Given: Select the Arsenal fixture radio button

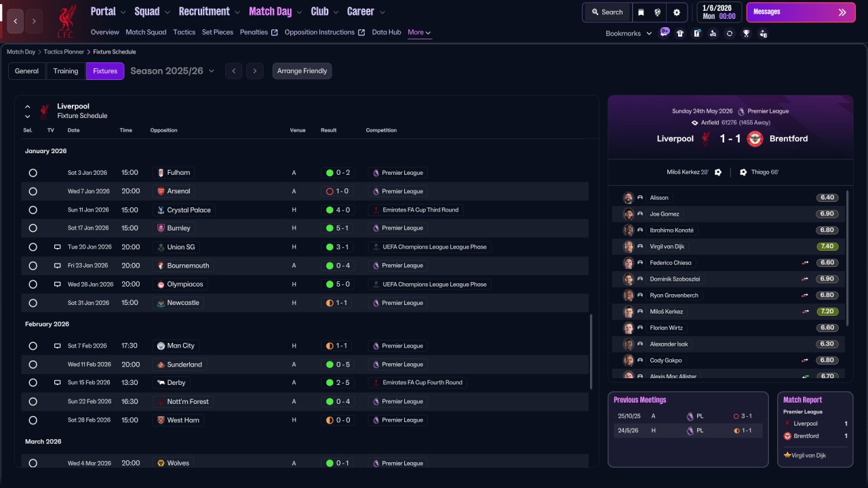Looking at the screenshot, I should [x=33, y=191].
